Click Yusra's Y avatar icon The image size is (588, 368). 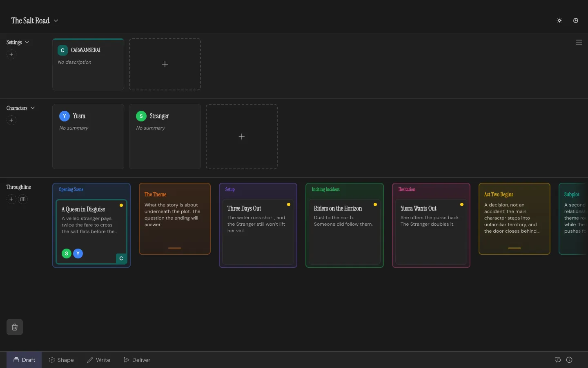click(64, 116)
